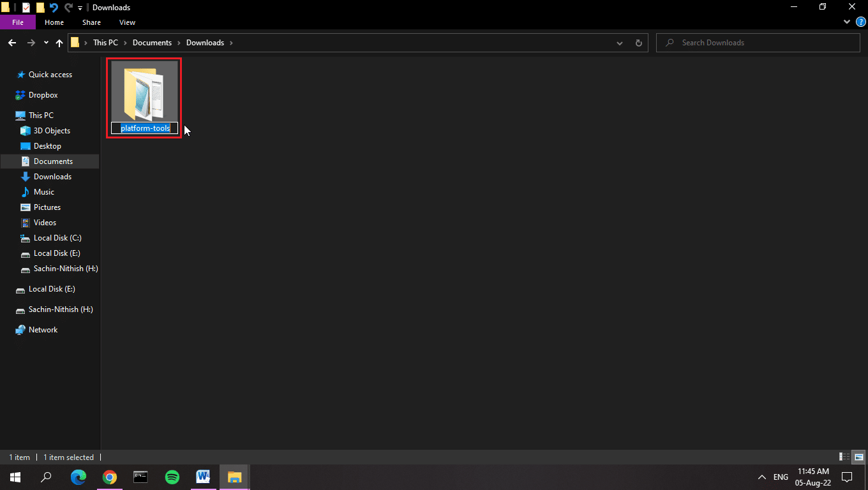Click the Undo icon in title bar
Viewport: 868px width, 490px height.
click(x=54, y=8)
